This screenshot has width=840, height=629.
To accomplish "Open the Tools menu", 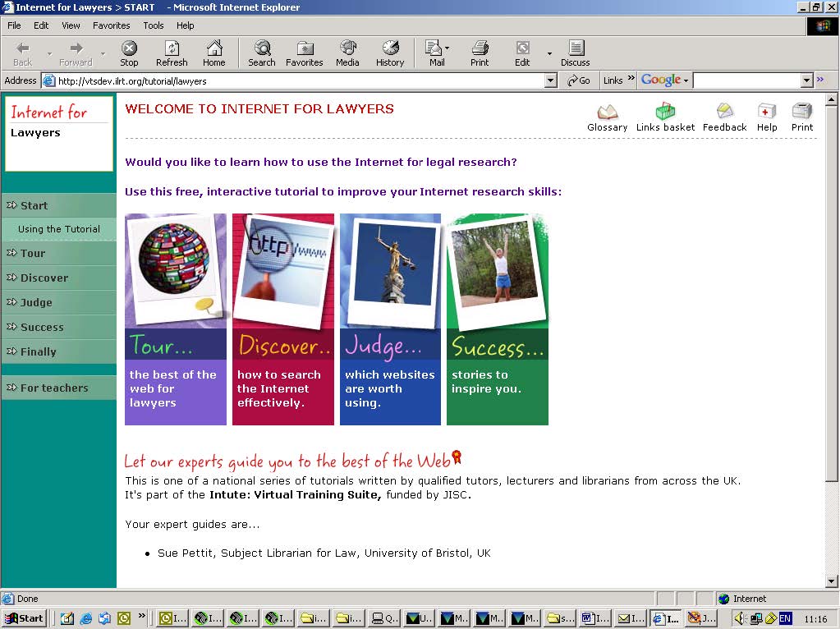I will tap(154, 25).
